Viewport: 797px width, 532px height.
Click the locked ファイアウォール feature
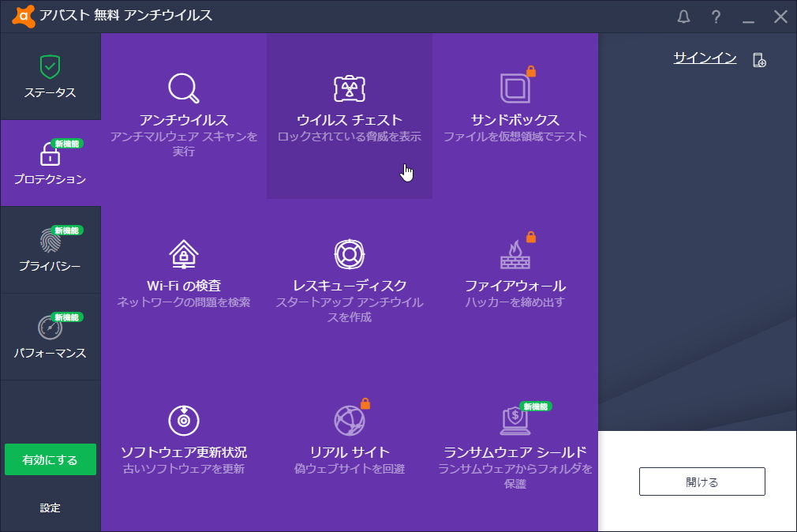pos(515,280)
